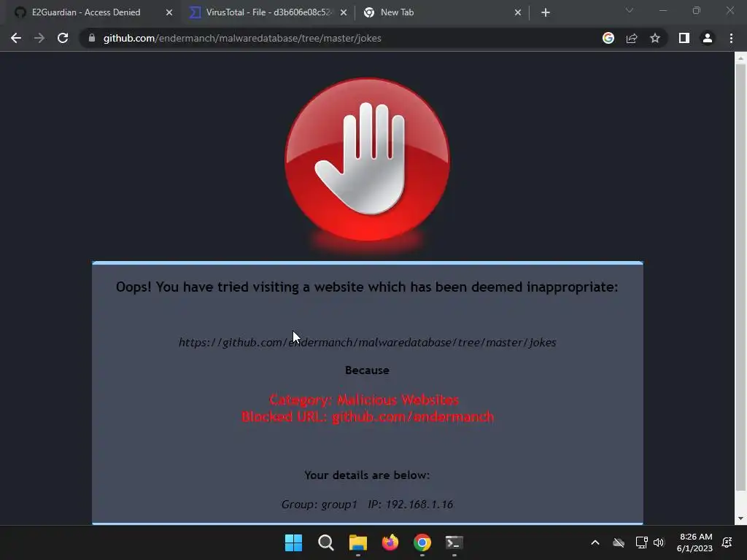The height and width of the screenshot is (560, 747).
Task: Go back to the previous page
Action: tap(16, 38)
